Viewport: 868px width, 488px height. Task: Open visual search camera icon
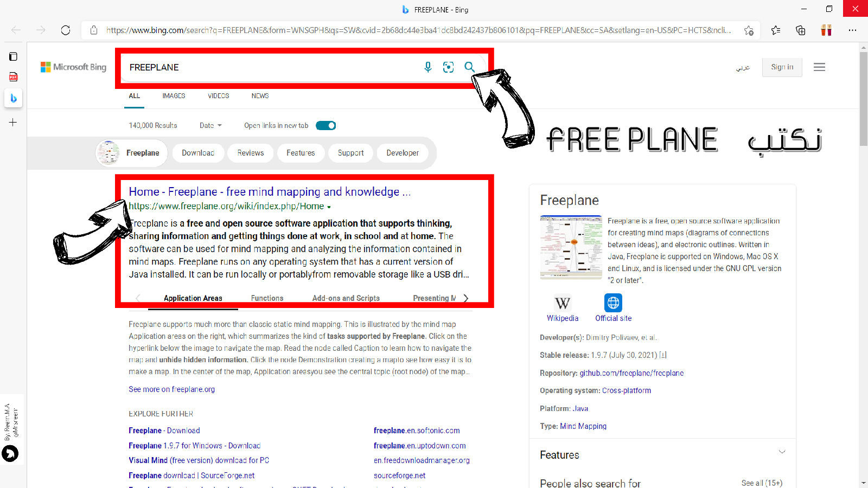[448, 67]
